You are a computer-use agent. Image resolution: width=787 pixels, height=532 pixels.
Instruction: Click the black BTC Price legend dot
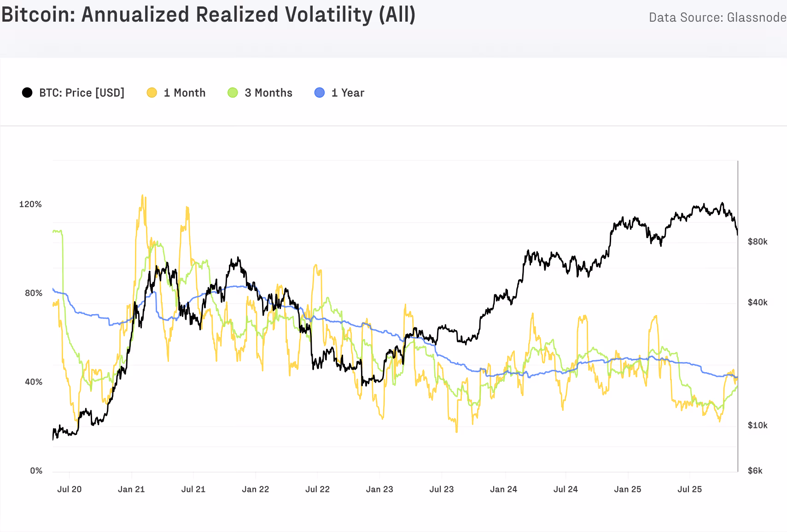pyautogui.click(x=27, y=93)
